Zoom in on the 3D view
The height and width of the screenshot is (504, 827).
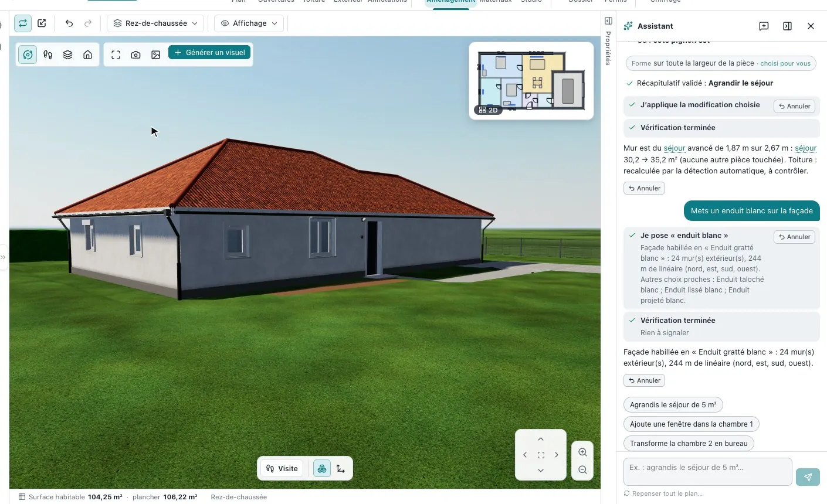[582, 452]
